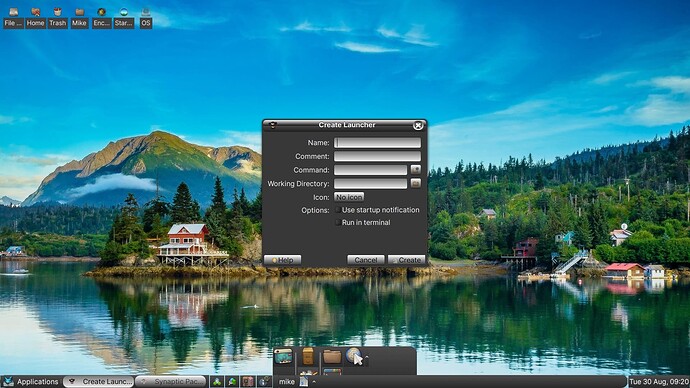
Task: Click the Comment input field
Action: pos(377,156)
